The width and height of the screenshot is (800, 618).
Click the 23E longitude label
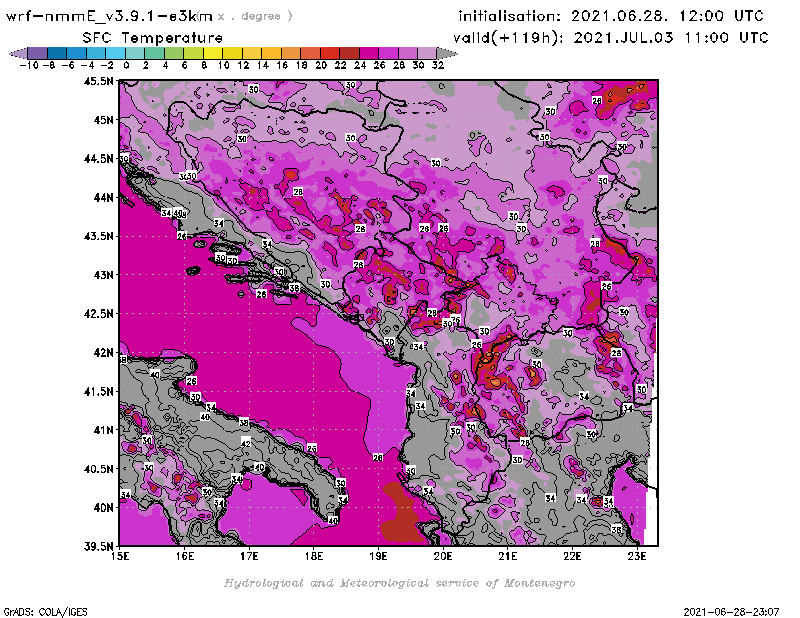pyautogui.click(x=637, y=556)
